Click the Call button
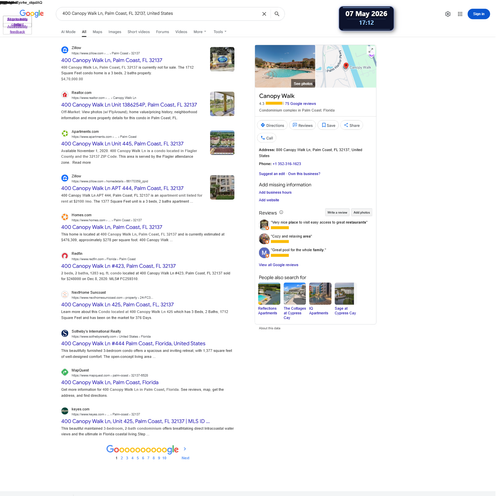This screenshot has height=496, width=500. [x=267, y=138]
